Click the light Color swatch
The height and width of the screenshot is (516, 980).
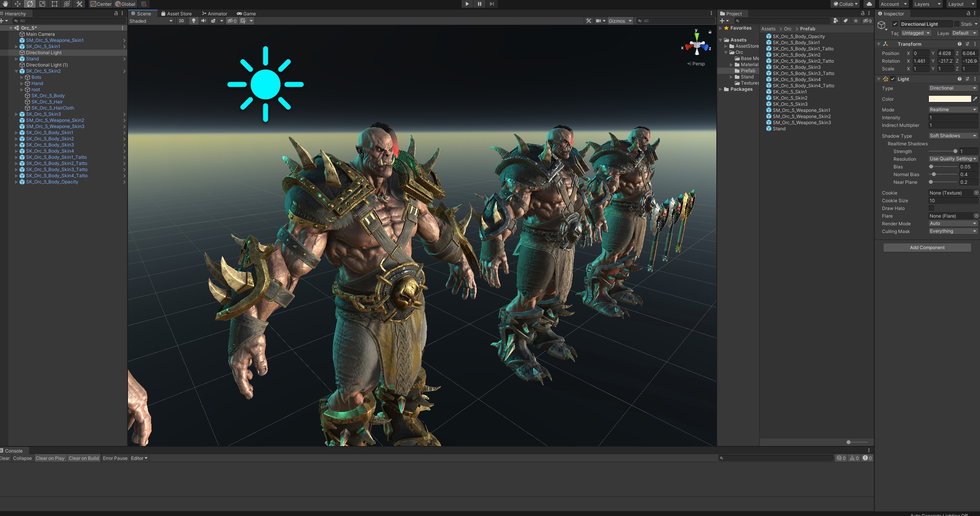coord(950,99)
